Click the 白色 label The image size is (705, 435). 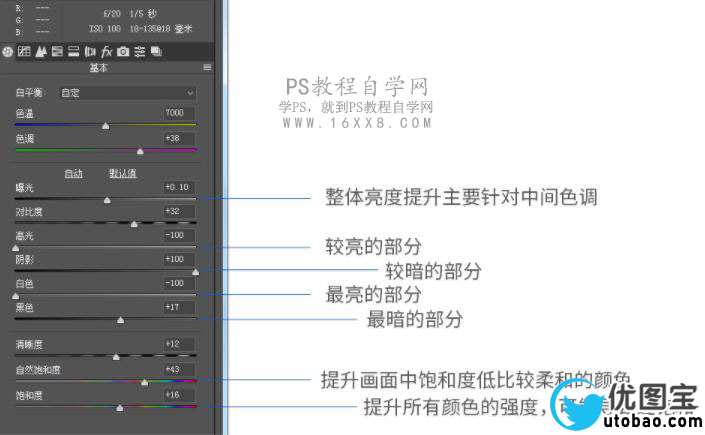pos(25,283)
